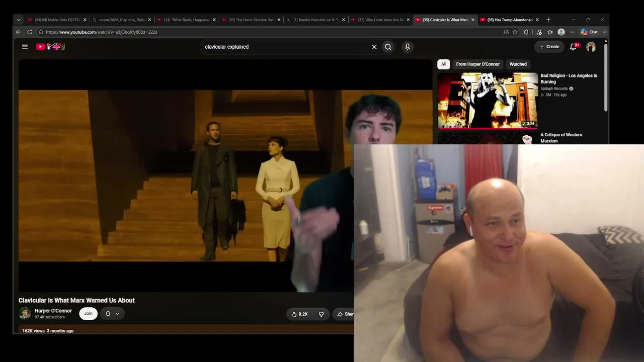Click the '162K views 3 months ago' text
This screenshot has height=362, width=644.
48,331
